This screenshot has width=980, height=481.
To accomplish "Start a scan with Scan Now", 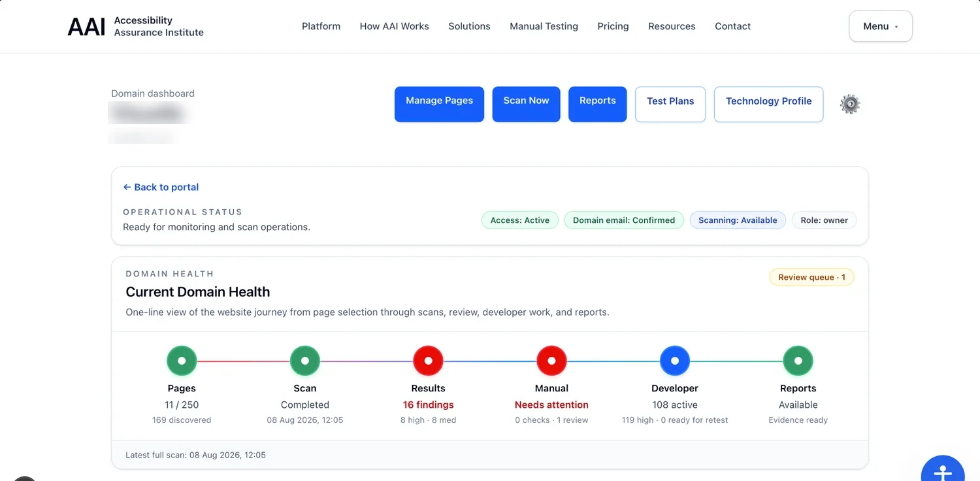I will (x=526, y=104).
